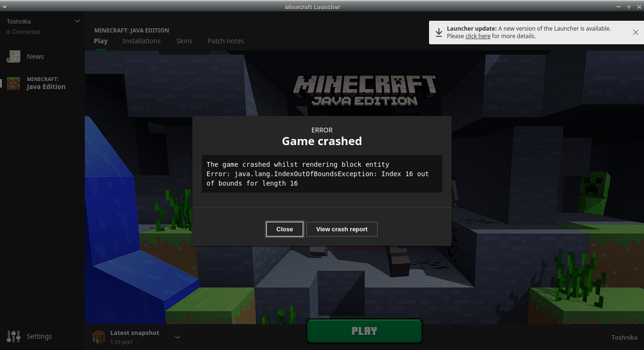Click the News label in sidebar
The image size is (644, 350).
click(35, 57)
